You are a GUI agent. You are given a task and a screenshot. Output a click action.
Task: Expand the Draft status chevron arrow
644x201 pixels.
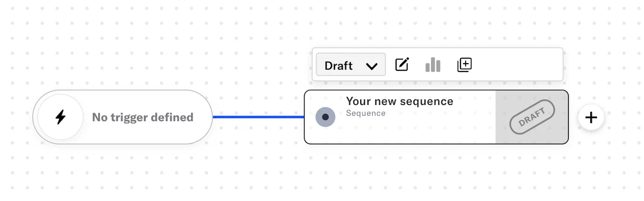click(372, 66)
